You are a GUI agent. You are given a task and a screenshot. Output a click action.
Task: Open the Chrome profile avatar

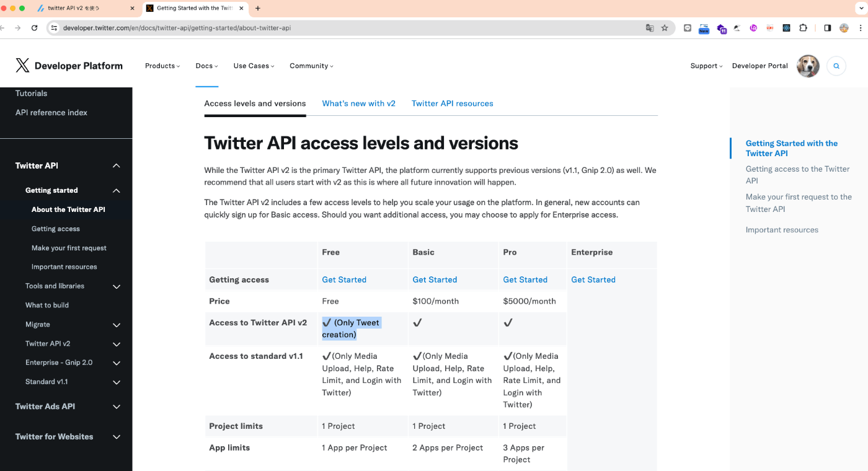tap(844, 28)
